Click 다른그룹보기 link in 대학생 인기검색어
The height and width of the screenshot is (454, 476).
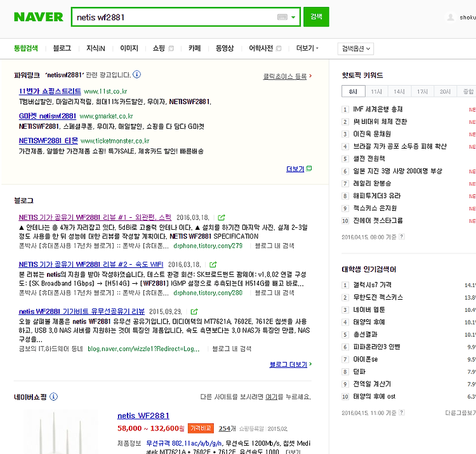(x=460, y=413)
